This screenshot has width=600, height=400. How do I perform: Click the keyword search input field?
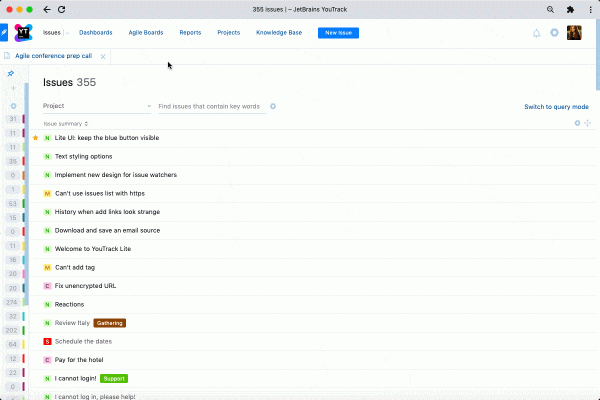(x=212, y=106)
